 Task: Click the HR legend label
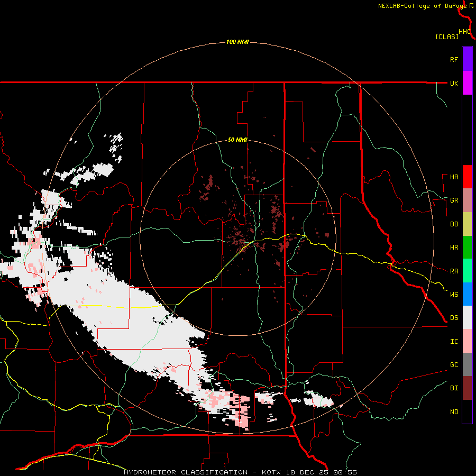pos(454,248)
